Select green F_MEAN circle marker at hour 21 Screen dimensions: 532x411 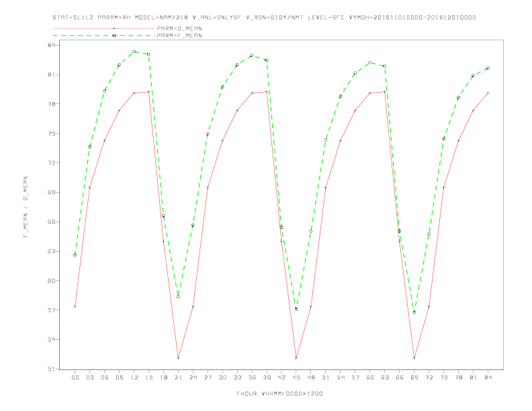click(178, 297)
